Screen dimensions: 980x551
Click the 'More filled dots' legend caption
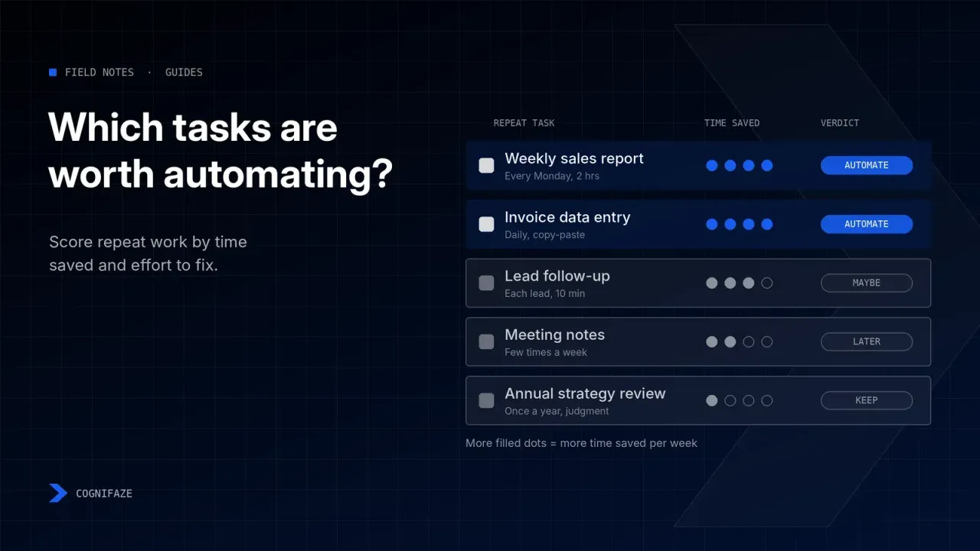coord(581,443)
